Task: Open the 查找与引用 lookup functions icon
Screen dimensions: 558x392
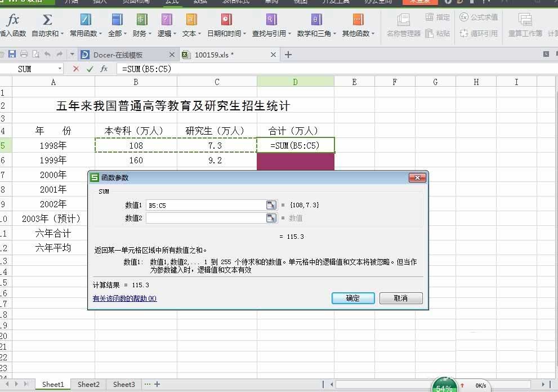Action: coord(271,20)
